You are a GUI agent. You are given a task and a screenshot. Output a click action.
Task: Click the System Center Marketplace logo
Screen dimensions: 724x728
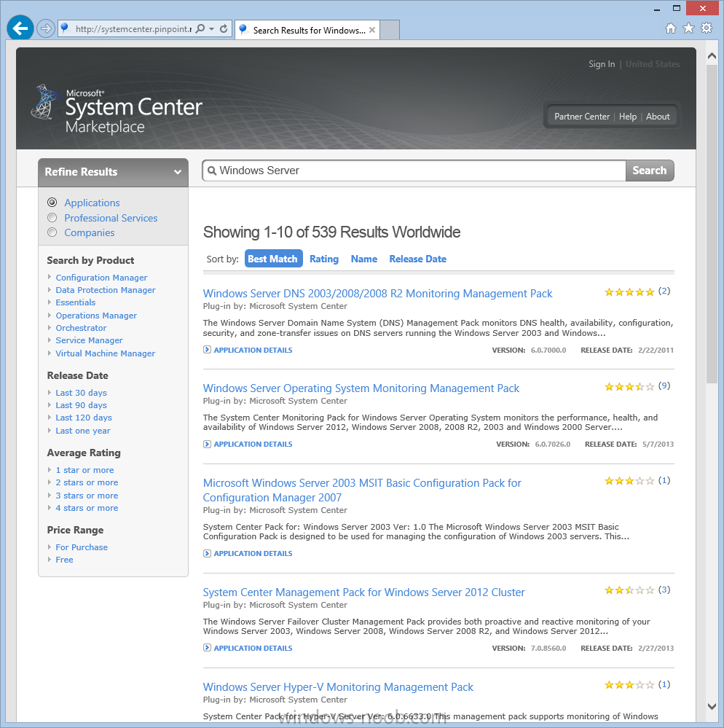(x=117, y=109)
